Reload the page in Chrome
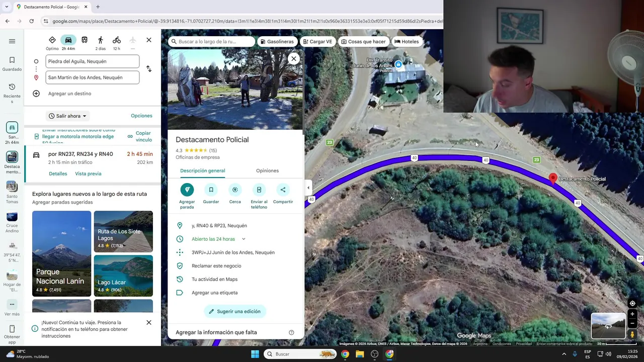 pos(31,21)
